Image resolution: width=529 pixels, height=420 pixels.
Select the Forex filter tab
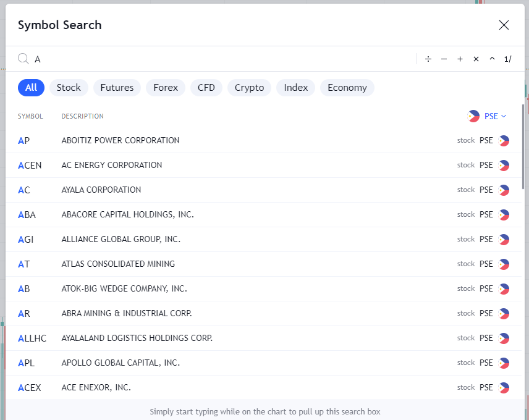[166, 88]
